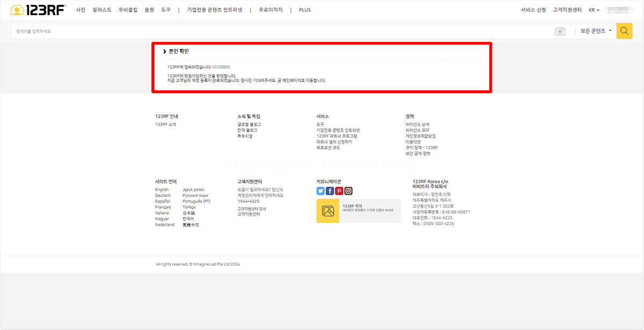644x330 pixels.
Task: Switch site language to Français
Action: (163, 207)
